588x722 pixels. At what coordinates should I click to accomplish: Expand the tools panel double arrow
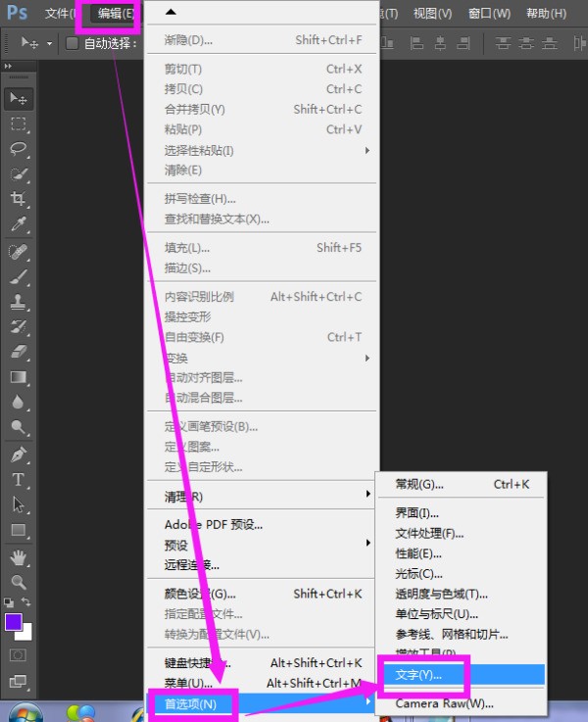pyautogui.click(x=10, y=66)
